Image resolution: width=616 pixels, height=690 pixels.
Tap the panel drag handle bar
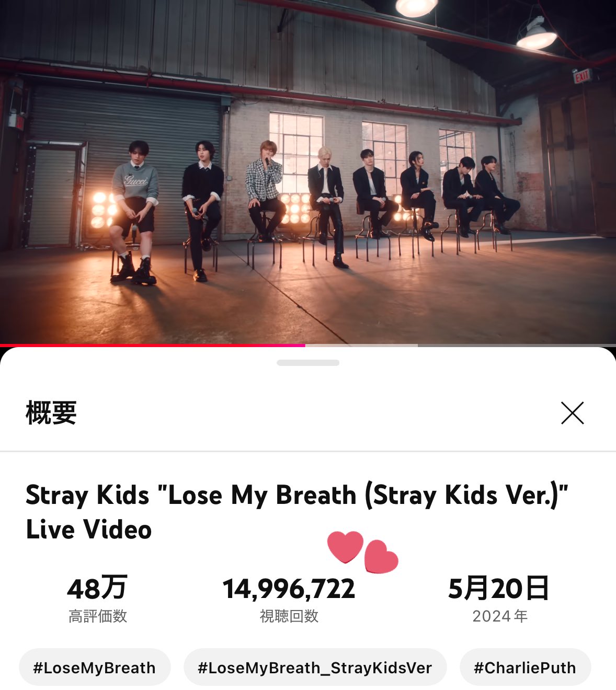(308, 363)
